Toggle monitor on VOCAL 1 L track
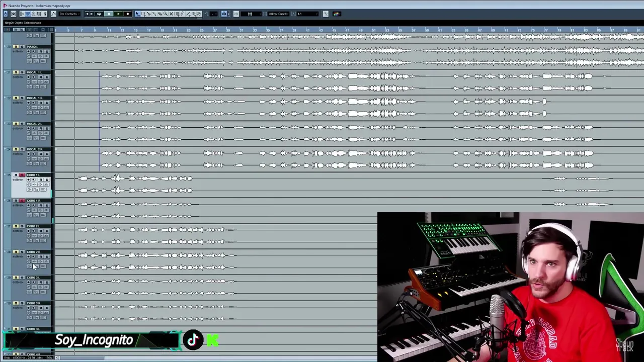This screenshot has height=362, width=644. point(33,77)
